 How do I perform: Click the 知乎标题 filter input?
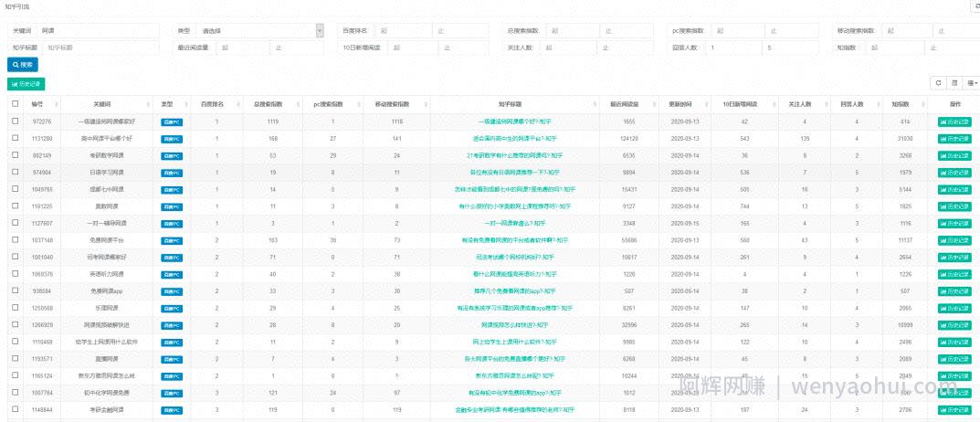pyautogui.click(x=101, y=47)
